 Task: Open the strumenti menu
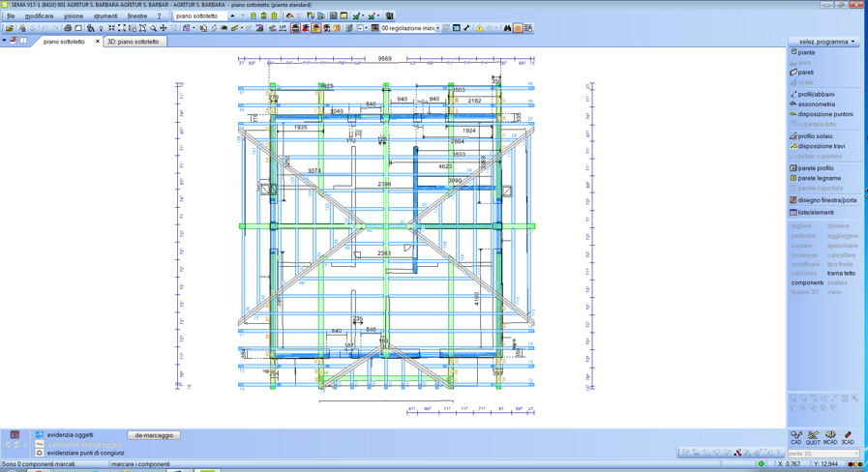(105, 16)
